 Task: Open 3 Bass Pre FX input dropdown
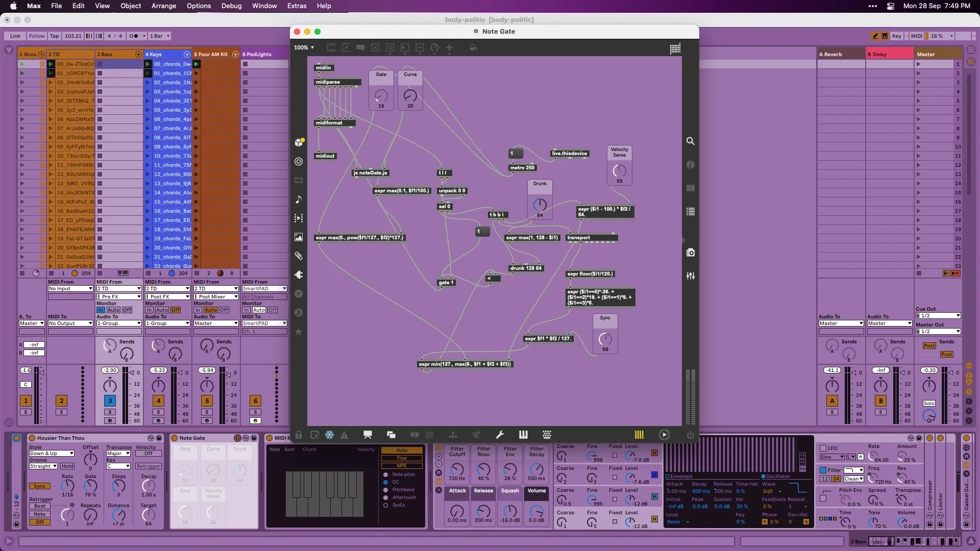[119, 296]
